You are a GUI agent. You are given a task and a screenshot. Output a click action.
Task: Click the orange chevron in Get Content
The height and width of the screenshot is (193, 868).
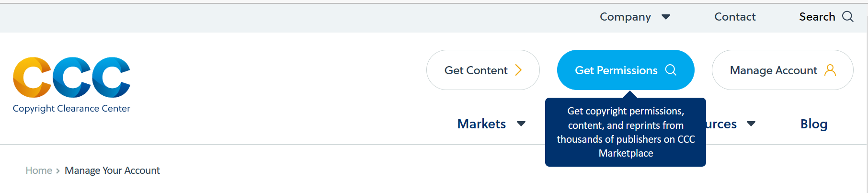tap(518, 70)
